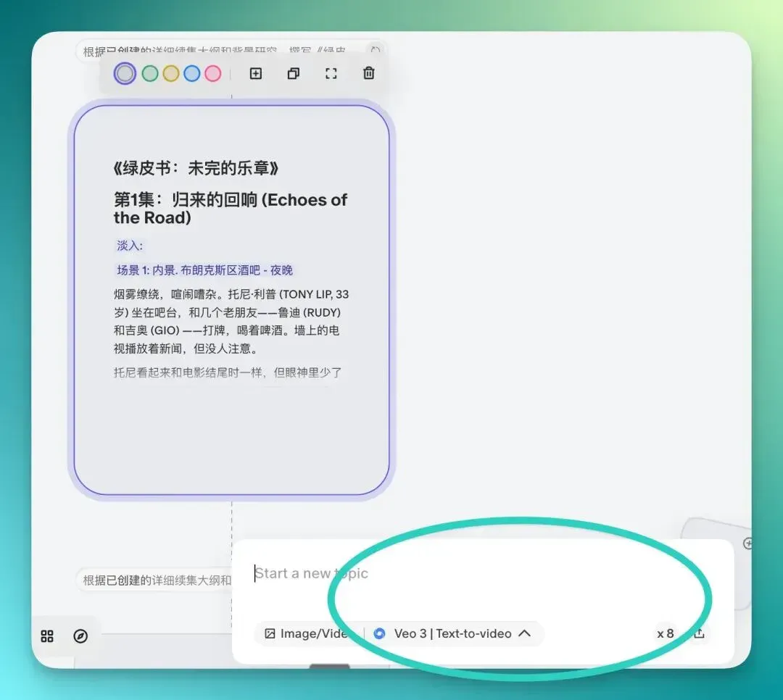Click the 淡入: label
Image resolution: width=783 pixels, height=700 pixels.
coord(130,245)
